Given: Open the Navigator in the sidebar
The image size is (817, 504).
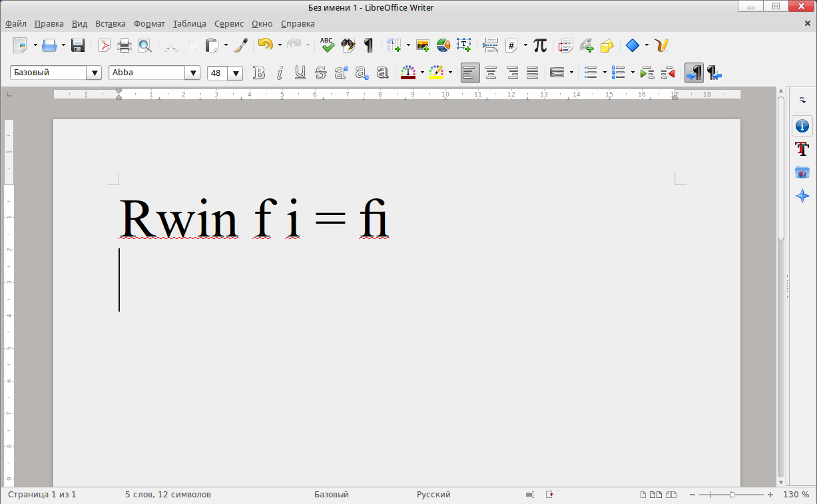Looking at the screenshot, I should [802, 196].
